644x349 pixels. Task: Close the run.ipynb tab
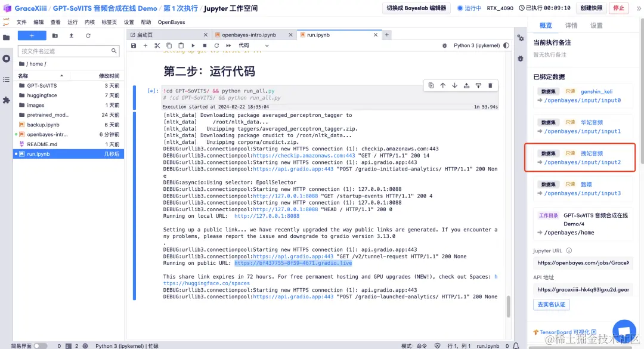(376, 35)
